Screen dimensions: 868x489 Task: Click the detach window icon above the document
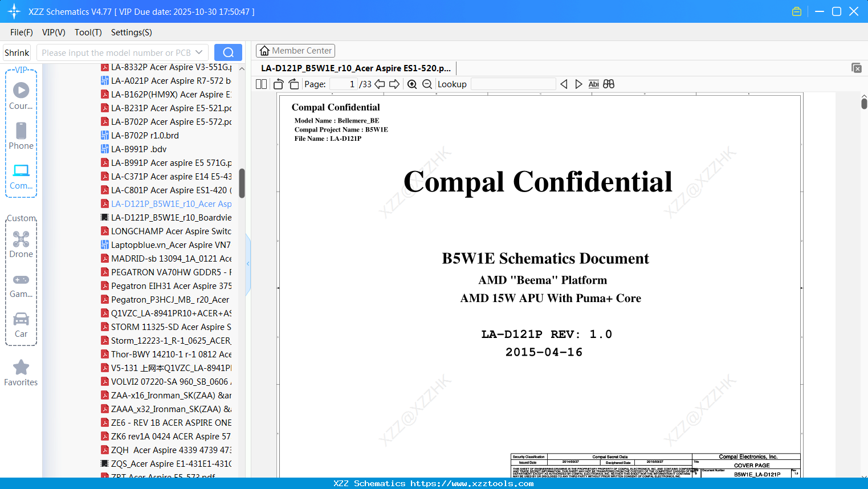[x=857, y=68]
